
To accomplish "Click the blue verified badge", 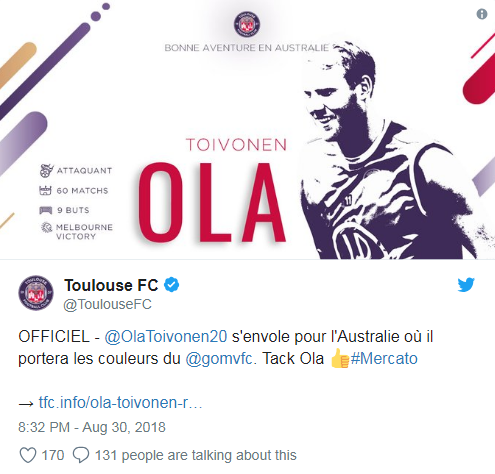I will point(172,285).
